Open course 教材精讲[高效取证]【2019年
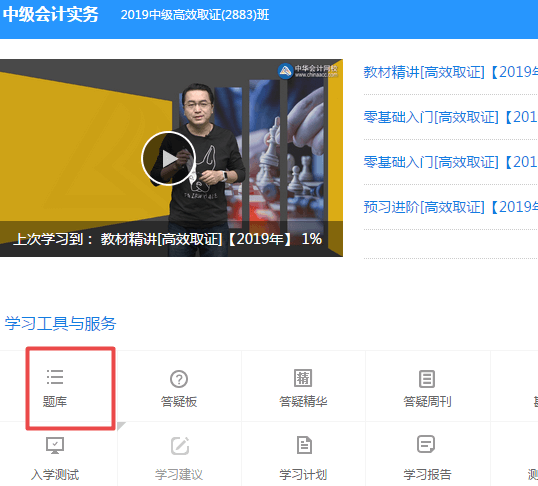Viewport: 538px width, 486px height. point(451,72)
